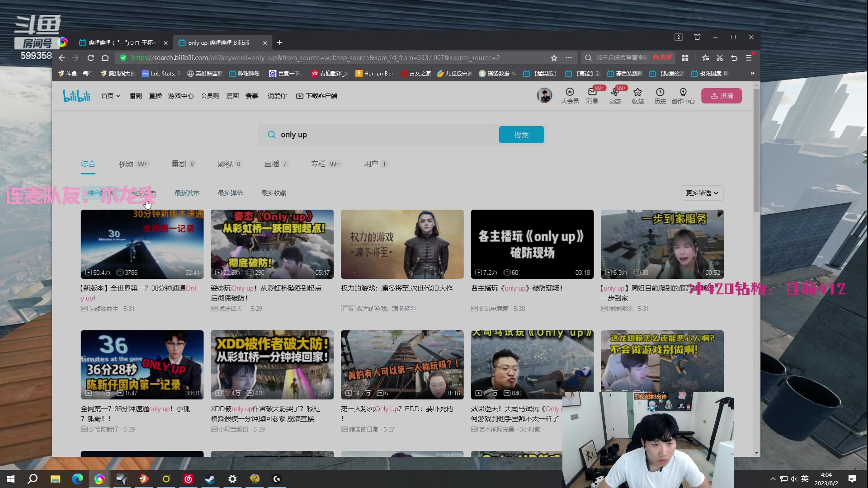Open the 消息 messages icon

pos(592,96)
